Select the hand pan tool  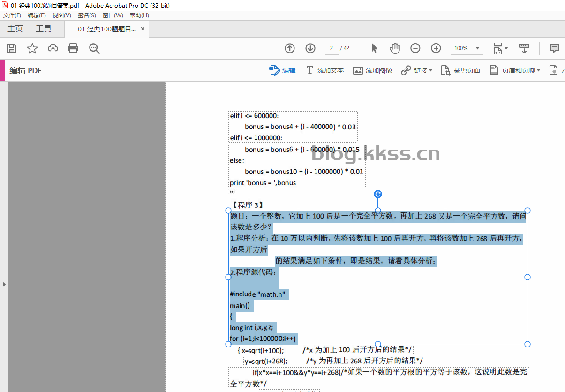(x=395, y=48)
